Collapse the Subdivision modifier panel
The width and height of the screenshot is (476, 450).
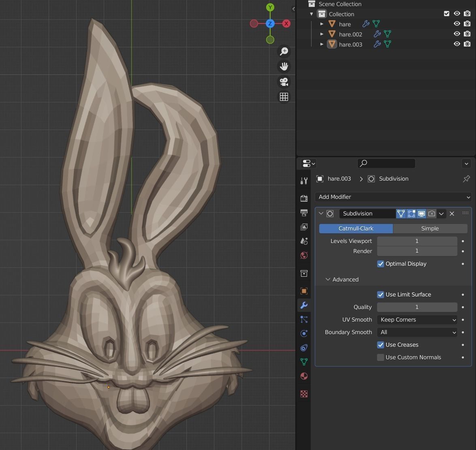click(x=321, y=213)
